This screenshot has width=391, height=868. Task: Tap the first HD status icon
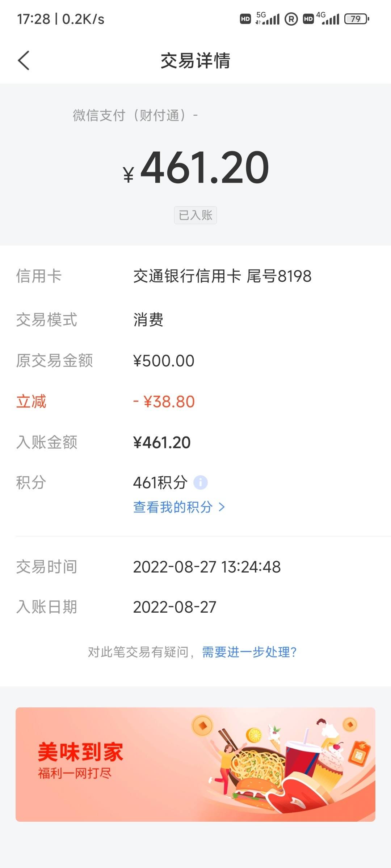[x=245, y=19]
